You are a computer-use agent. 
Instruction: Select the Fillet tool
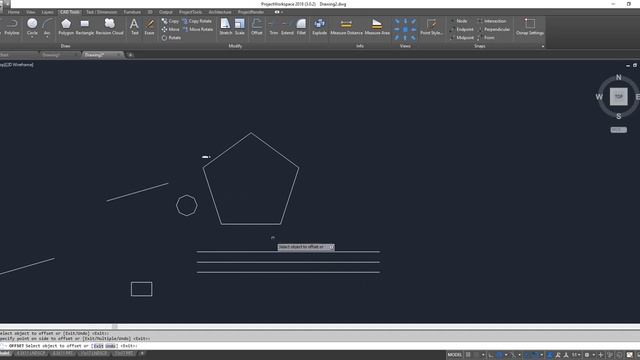pos(301,27)
